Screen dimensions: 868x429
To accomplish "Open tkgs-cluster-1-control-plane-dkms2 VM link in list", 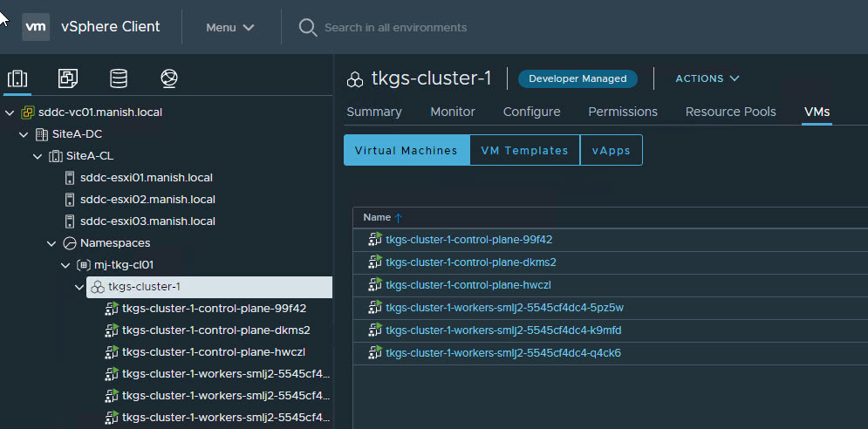I will pos(470,262).
